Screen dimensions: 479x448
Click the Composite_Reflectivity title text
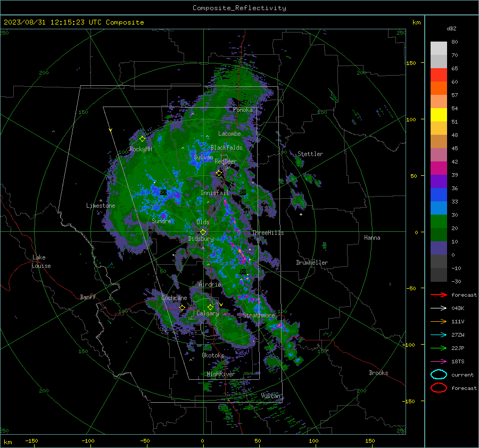pyautogui.click(x=240, y=8)
